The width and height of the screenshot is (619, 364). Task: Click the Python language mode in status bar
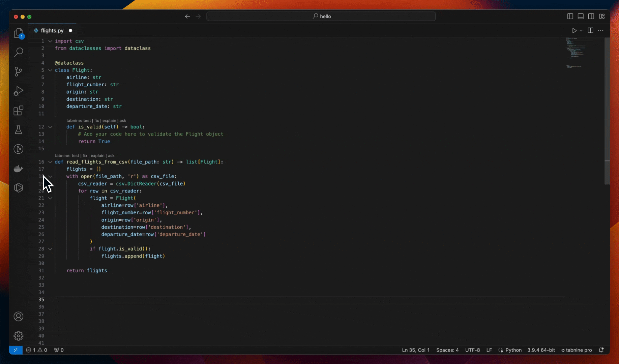click(x=513, y=350)
